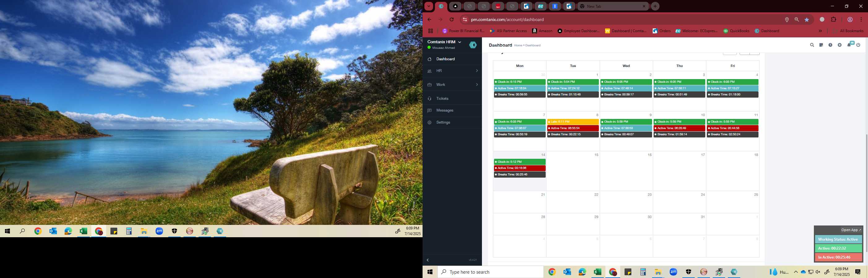The height and width of the screenshot is (278, 868).
Task: Collapse the sidebar with the bottom chevron
Action: [428, 260]
